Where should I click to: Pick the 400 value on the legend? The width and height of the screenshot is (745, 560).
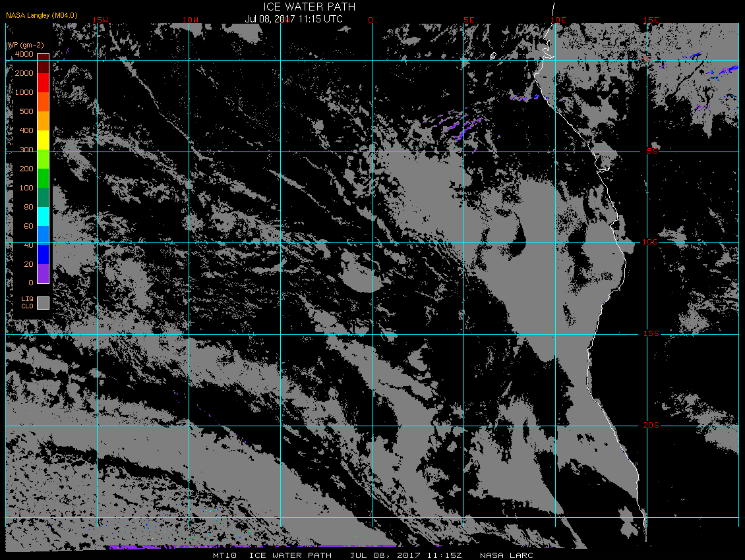tap(26, 130)
